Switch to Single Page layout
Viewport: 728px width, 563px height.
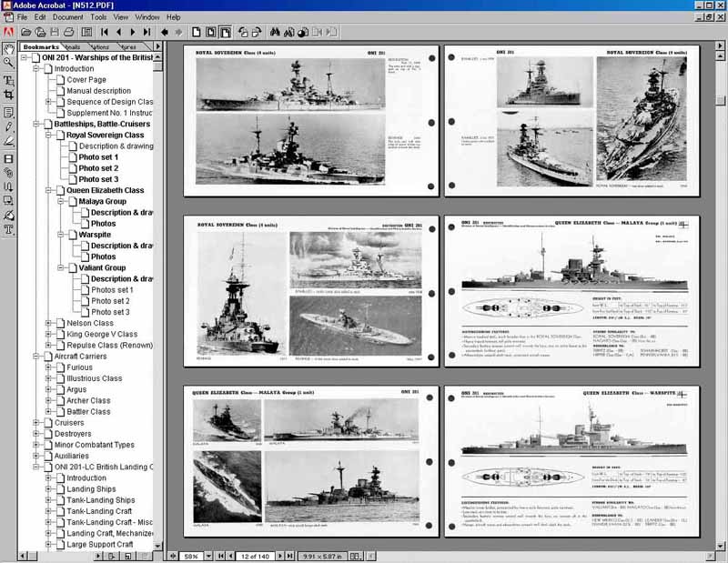197,32
